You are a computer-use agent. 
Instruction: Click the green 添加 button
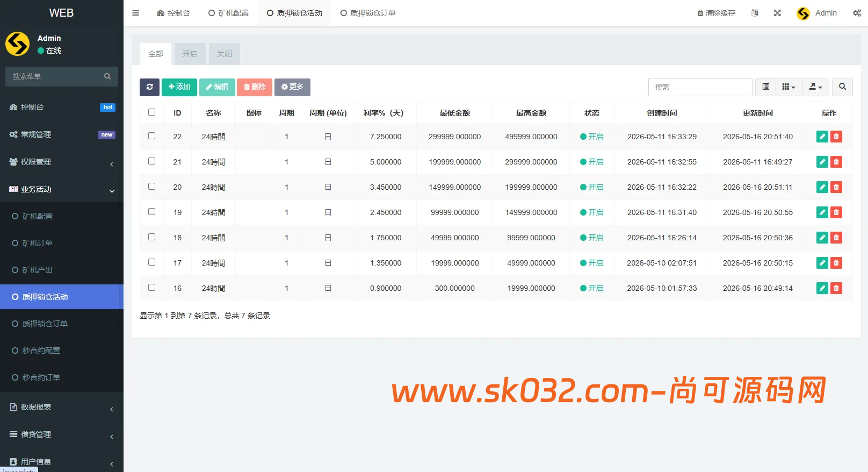(x=179, y=87)
